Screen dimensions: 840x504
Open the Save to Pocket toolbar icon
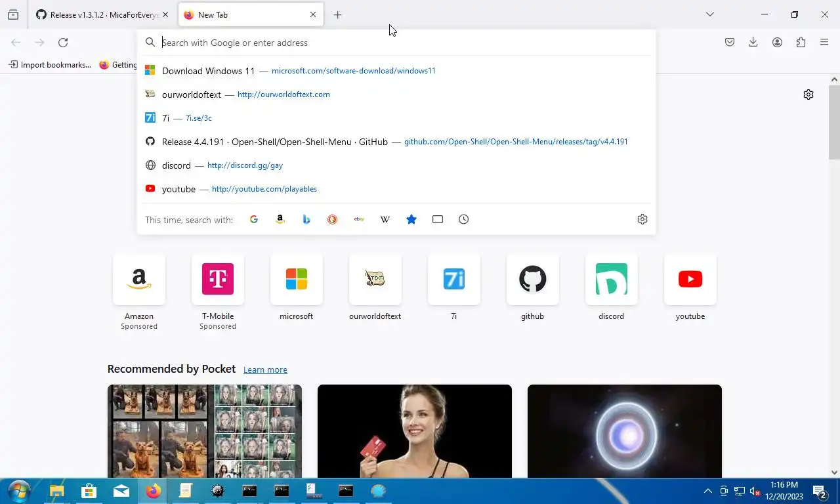[x=730, y=43]
